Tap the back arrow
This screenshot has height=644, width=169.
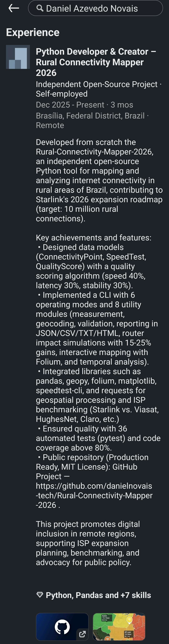[14, 8]
